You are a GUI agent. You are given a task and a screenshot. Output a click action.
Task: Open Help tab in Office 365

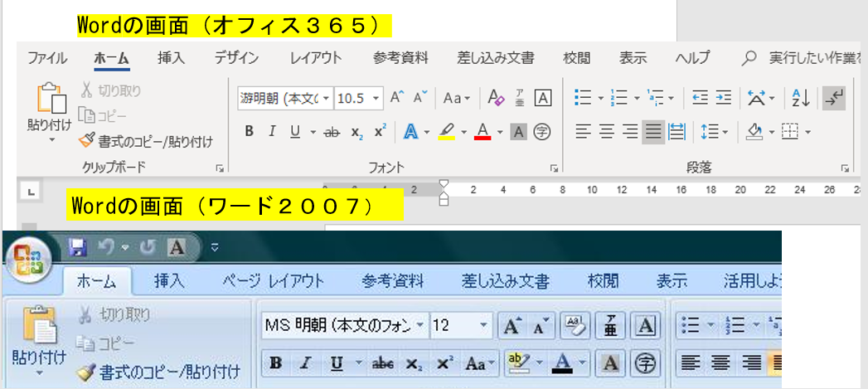coord(692,57)
